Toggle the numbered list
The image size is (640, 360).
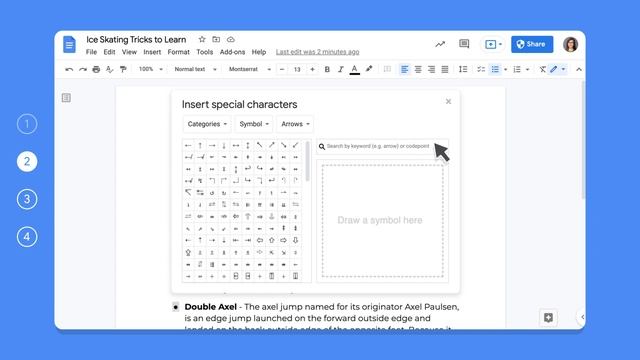[x=517, y=69]
